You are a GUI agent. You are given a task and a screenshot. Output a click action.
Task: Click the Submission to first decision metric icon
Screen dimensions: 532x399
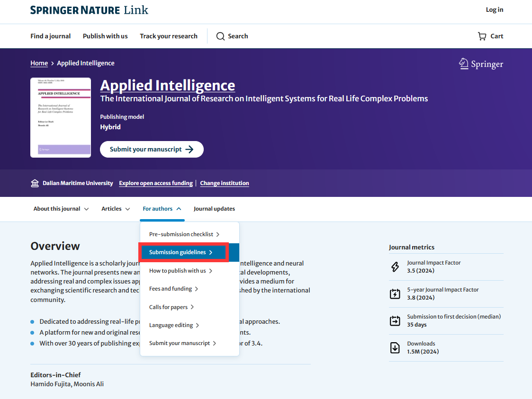396,320
